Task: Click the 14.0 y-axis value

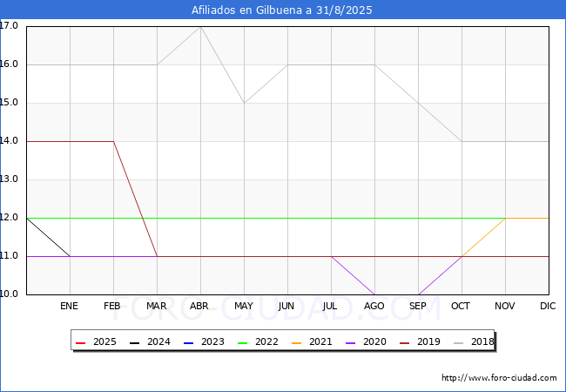Action: (9, 141)
